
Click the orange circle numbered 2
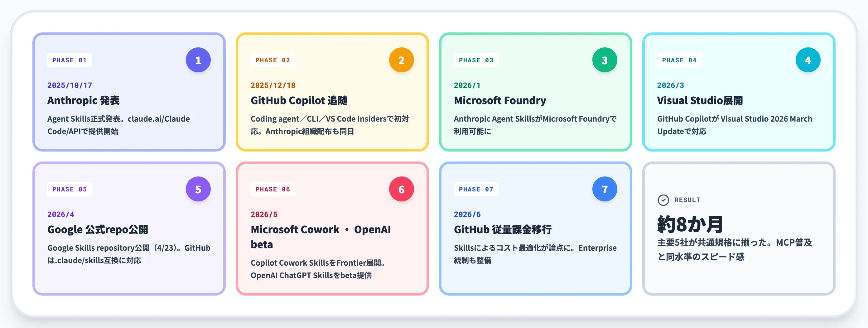(x=401, y=60)
